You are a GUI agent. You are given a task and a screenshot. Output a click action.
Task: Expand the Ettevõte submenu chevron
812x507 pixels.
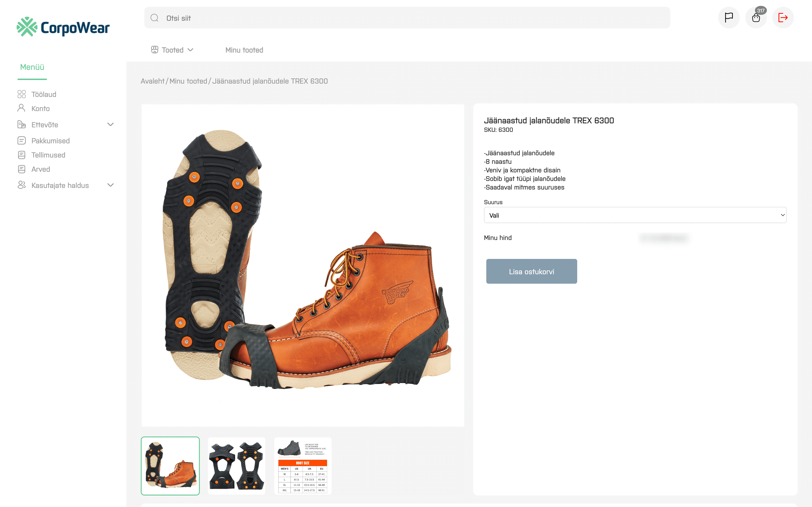click(110, 124)
